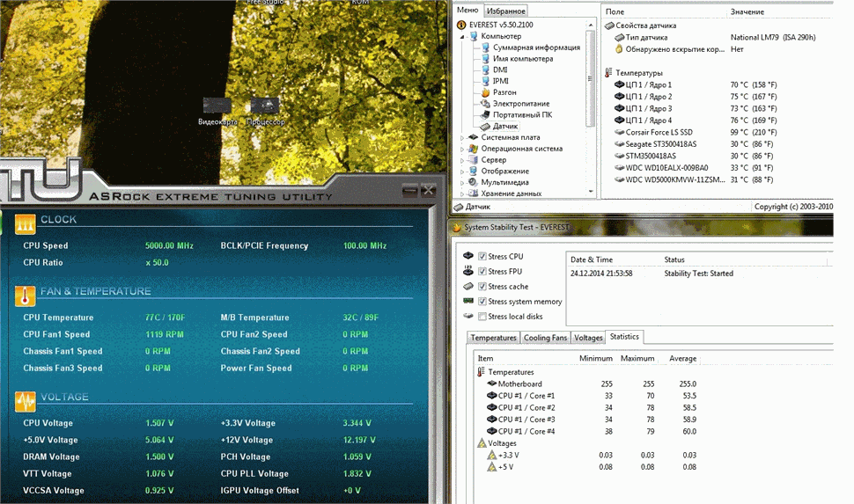The image size is (854, 504).
Task: Click the Stress CPU chip icon
Action: (x=467, y=256)
